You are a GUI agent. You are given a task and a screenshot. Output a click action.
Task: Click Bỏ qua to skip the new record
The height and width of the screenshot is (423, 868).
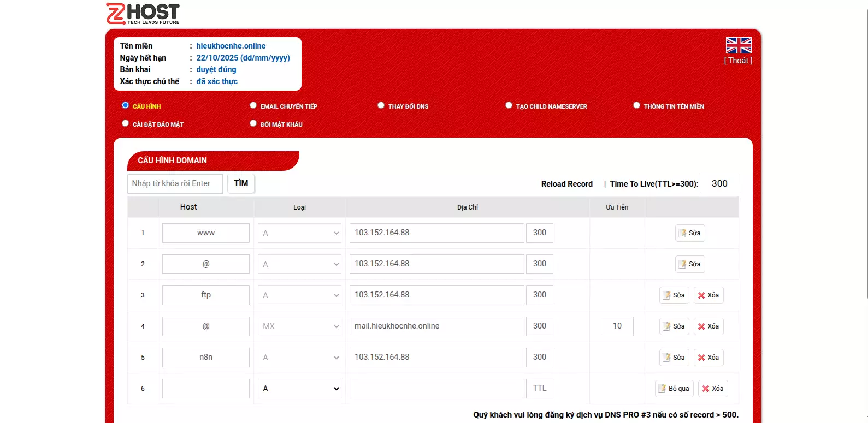pos(674,389)
